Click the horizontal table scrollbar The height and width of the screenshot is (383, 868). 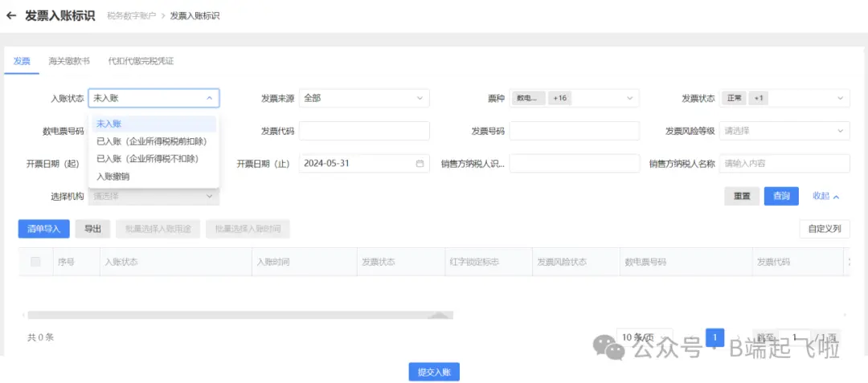[x=240, y=316]
